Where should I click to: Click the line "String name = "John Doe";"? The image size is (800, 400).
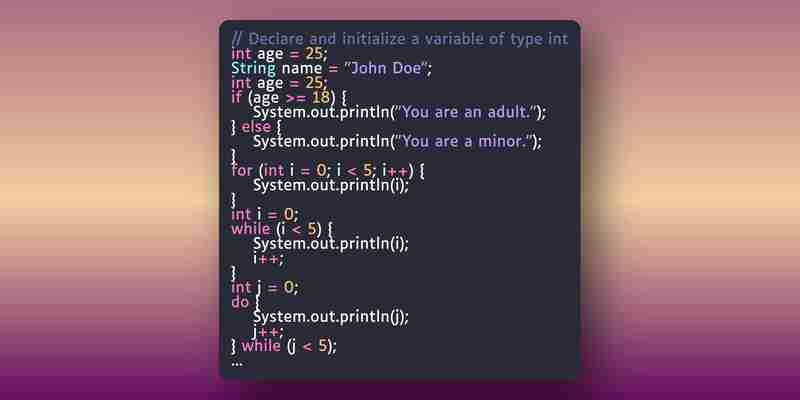332,68
